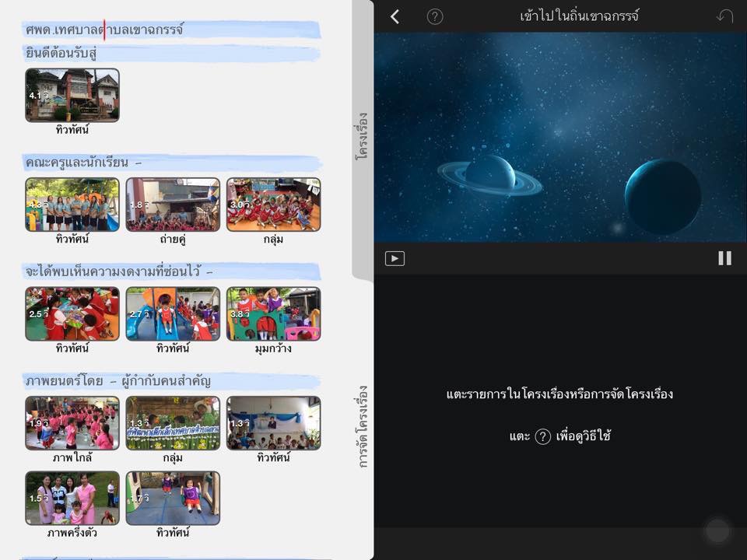
Task: Select the ภาพใกล้ 1.9-second clip
Action: click(72, 423)
